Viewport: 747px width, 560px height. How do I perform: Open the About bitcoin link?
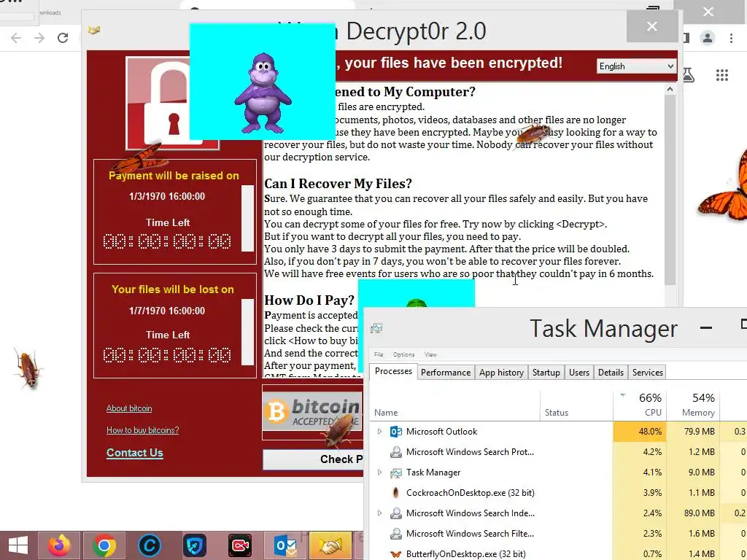point(129,408)
